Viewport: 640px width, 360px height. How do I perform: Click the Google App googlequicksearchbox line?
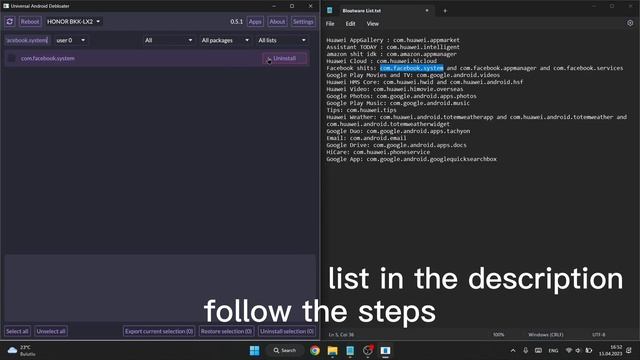(x=411, y=159)
